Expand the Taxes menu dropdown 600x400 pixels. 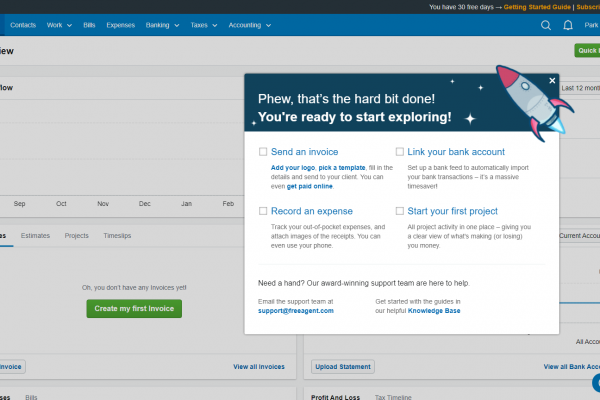pyautogui.click(x=204, y=25)
